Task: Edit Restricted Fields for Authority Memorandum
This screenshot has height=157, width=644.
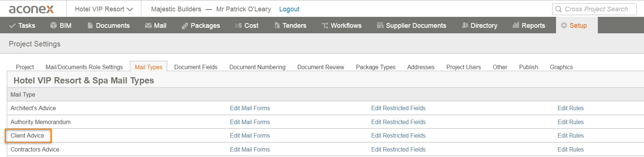Action: [398, 122]
